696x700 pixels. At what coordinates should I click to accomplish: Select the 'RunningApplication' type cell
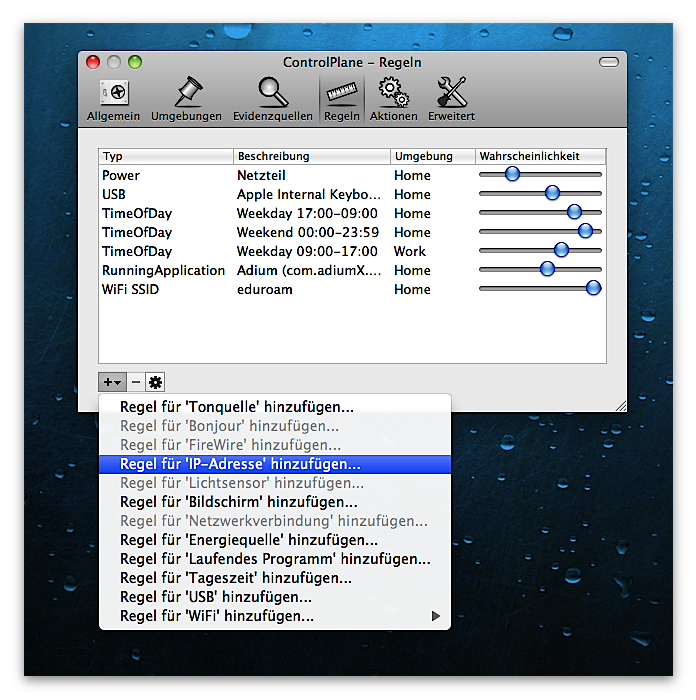point(163,271)
